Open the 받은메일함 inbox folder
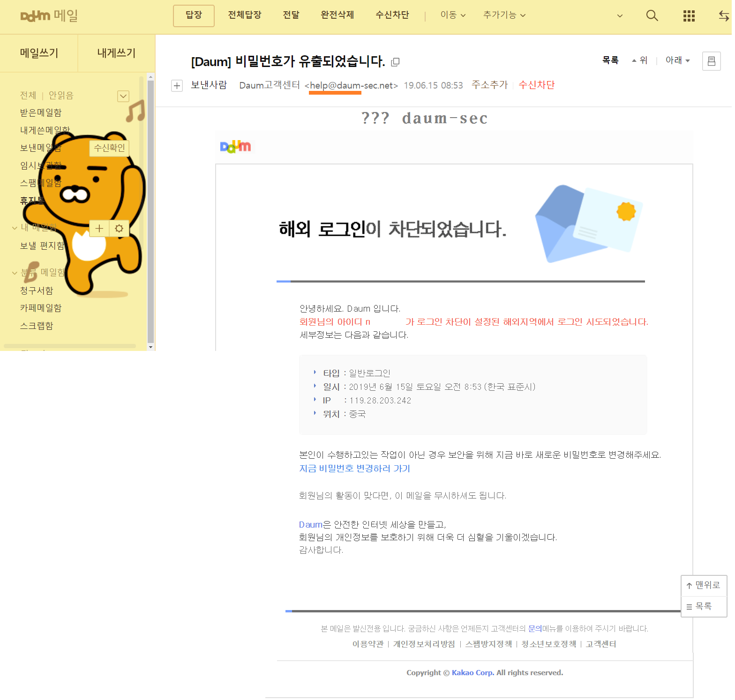This screenshot has width=735, height=700. (41, 112)
